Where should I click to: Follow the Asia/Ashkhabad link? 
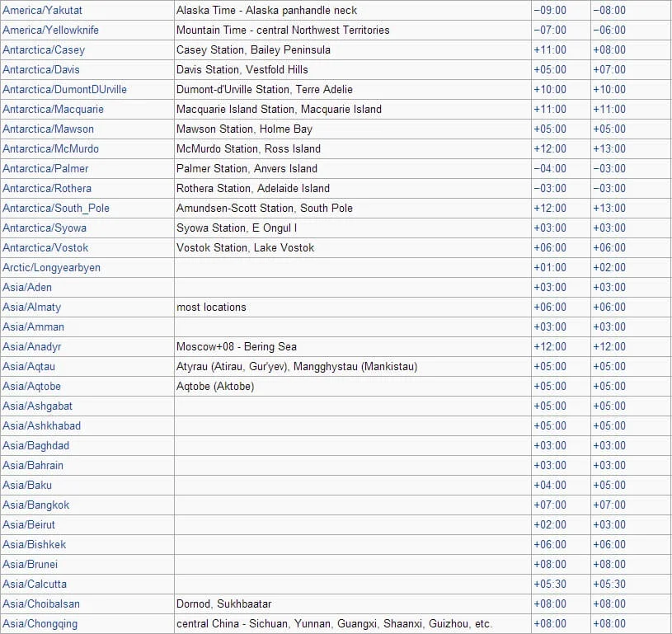click(x=41, y=426)
